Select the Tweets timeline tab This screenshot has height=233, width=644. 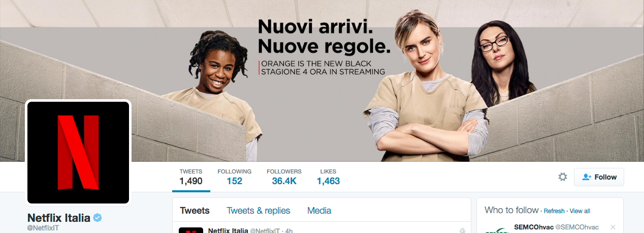coord(195,211)
